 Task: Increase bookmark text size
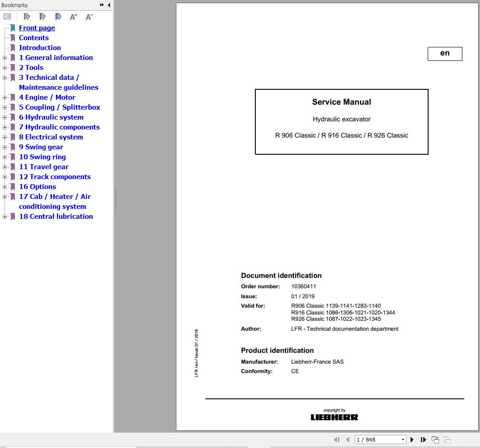[x=74, y=17]
